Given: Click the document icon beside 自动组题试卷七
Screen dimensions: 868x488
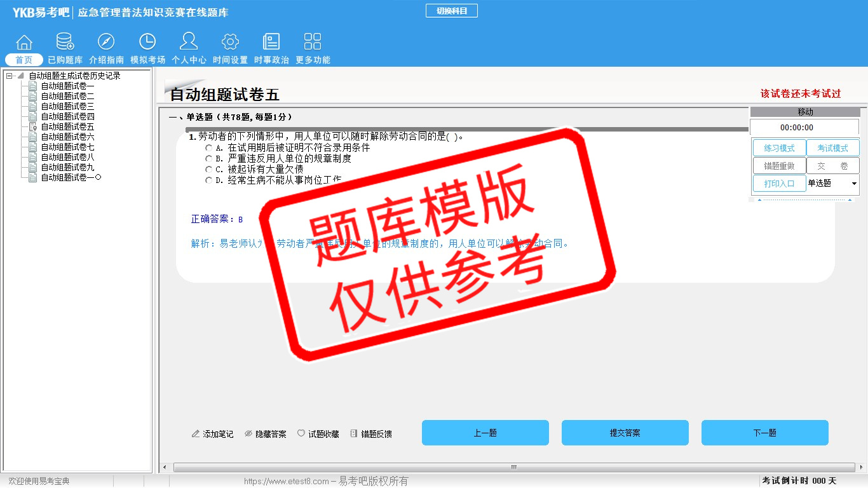Looking at the screenshot, I should pyautogui.click(x=33, y=147).
